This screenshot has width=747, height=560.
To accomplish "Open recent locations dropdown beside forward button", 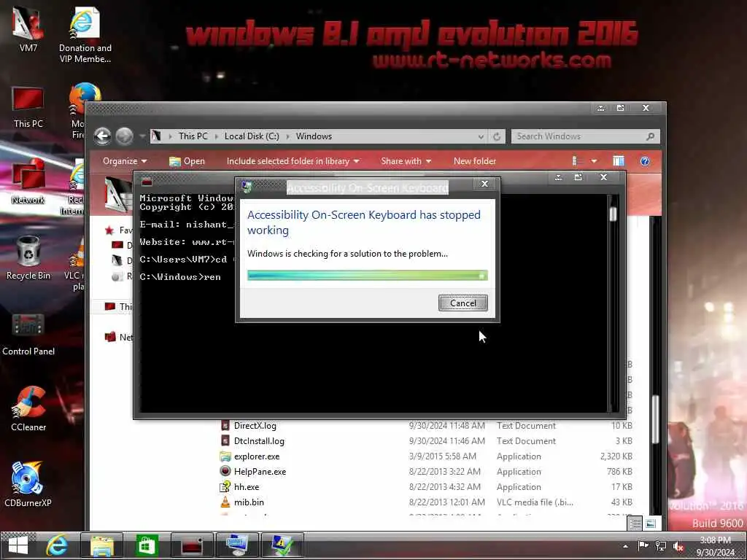I will click(142, 136).
